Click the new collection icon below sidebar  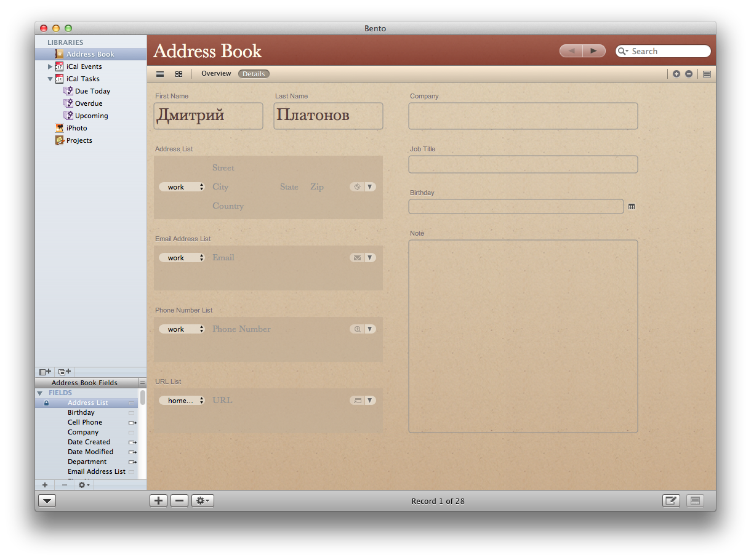pyautogui.click(x=65, y=372)
